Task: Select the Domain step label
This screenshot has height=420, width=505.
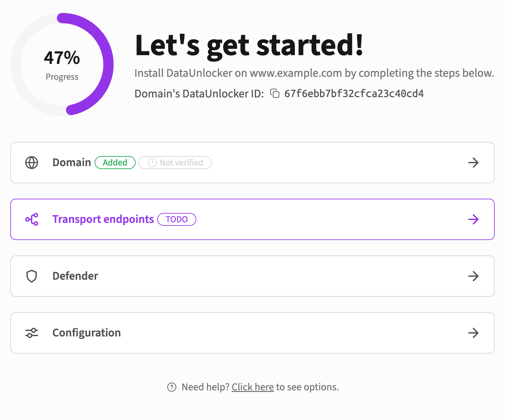Action: (72, 163)
